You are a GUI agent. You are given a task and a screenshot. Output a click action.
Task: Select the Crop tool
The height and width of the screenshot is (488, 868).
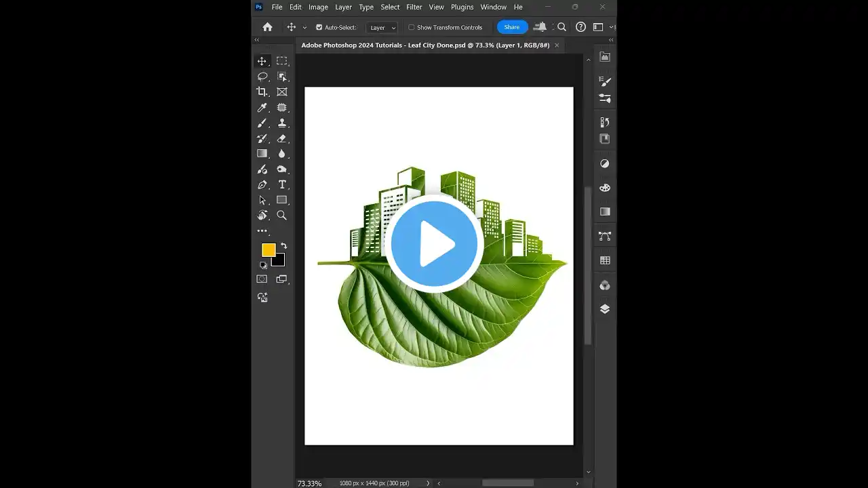(262, 92)
